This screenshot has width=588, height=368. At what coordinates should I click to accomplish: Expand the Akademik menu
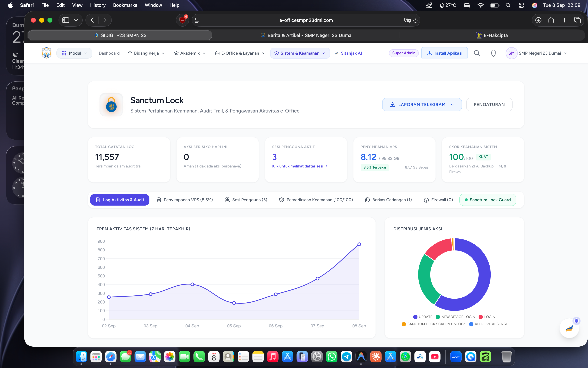tap(190, 53)
